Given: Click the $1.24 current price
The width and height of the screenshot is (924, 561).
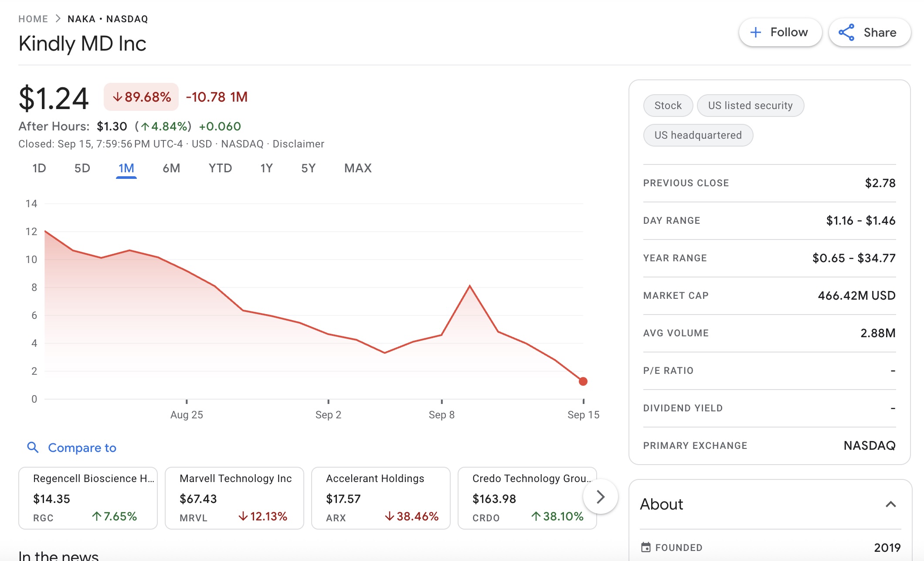Looking at the screenshot, I should click(54, 98).
